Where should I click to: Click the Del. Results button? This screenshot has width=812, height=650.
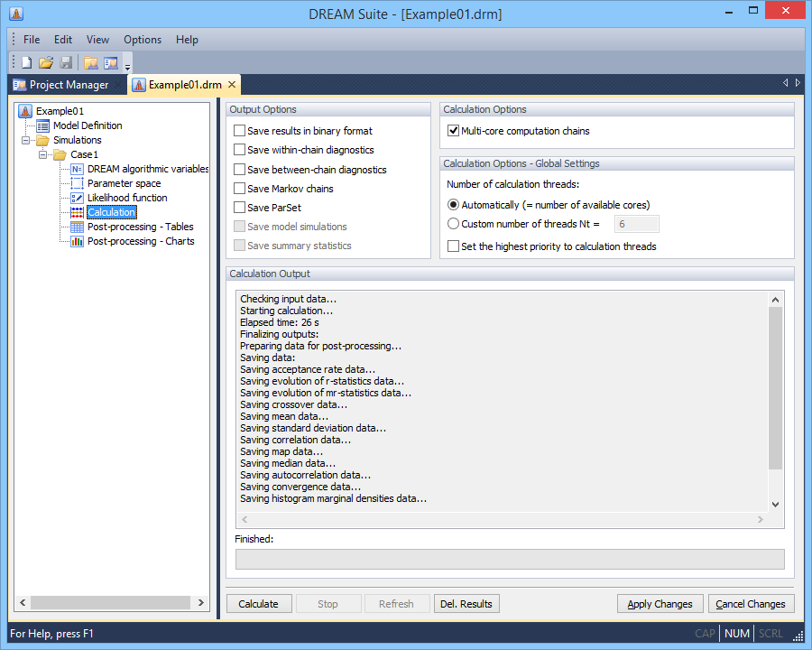tap(466, 604)
